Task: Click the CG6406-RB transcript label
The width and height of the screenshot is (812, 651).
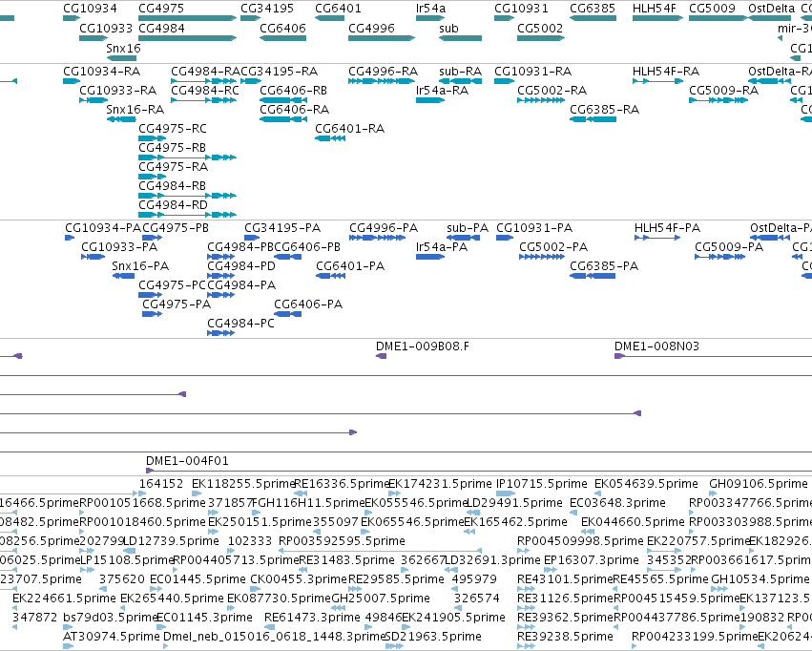Action: point(293,90)
